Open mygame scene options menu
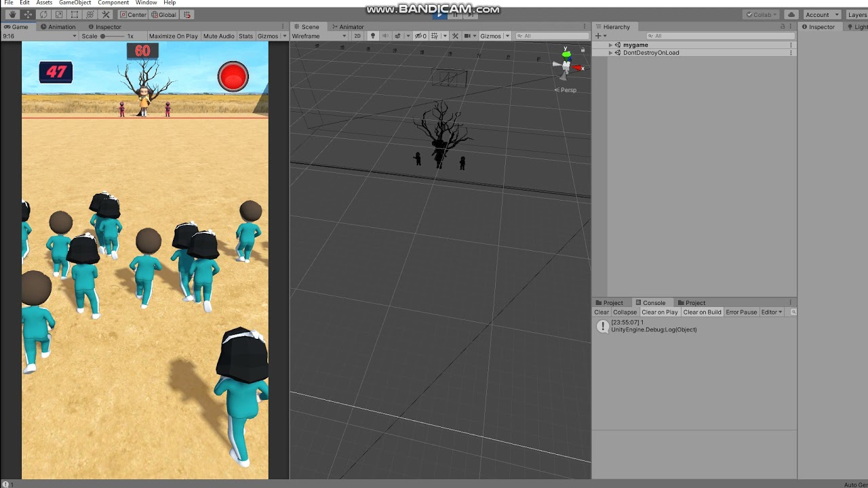This screenshot has height=488, width=868. point(791,45)
